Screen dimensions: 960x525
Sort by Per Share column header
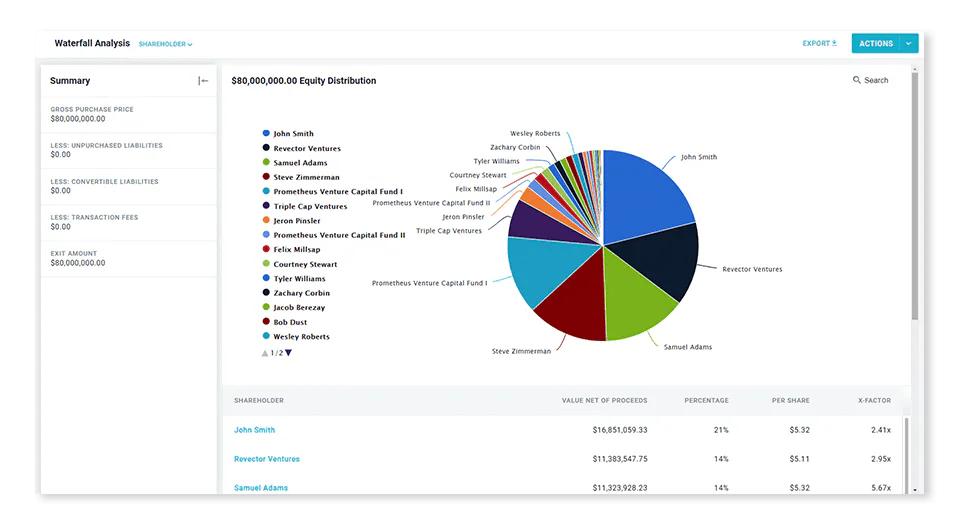pos(790,400)
